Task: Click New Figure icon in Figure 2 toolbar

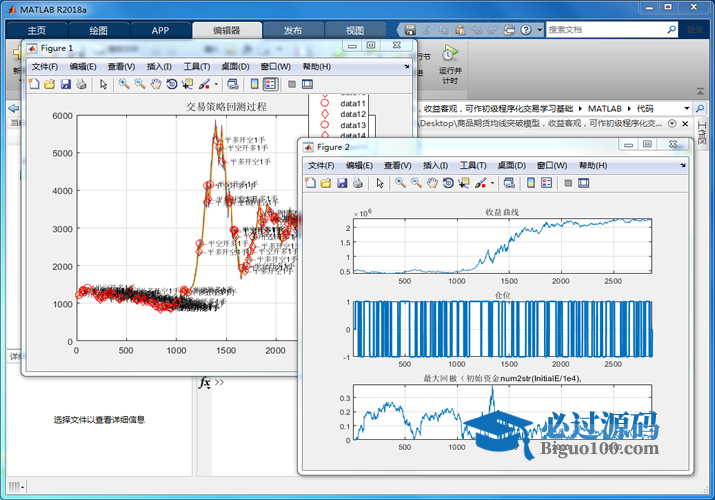Action: coord(311,183)
